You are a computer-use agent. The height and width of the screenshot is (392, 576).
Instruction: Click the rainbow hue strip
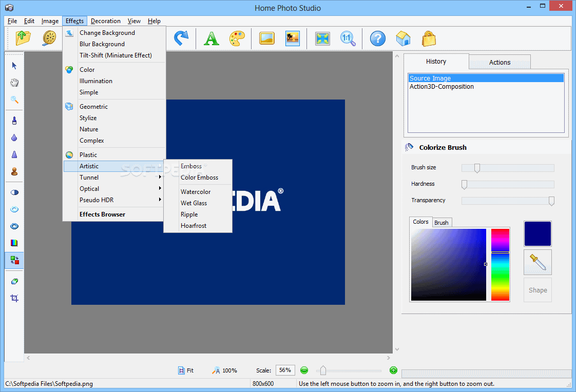click(x=500, y=265)
